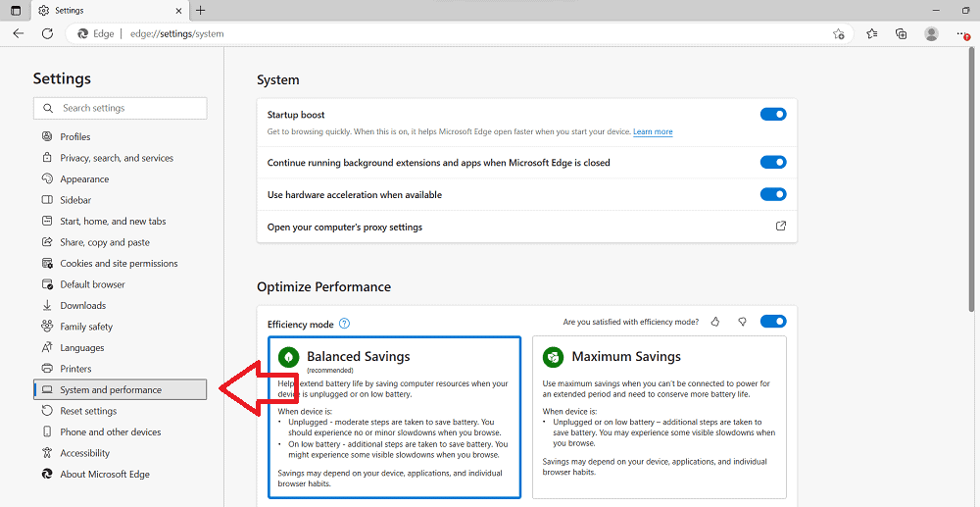Open the Learn more link for Startup boost
The width and height of the screenshot is (980, 507).
653,132
